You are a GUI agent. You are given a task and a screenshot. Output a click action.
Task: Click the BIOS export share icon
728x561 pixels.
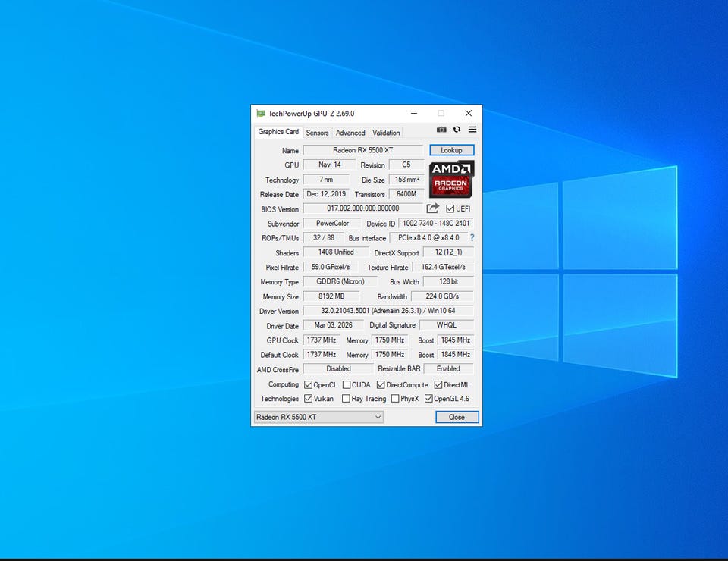(432, 208)
